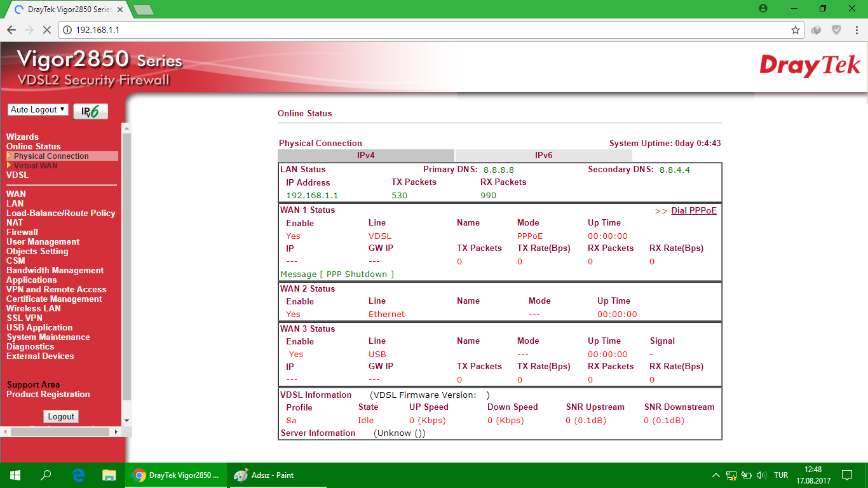868x488 pixels.
Task: Open VPN and Remote Access menu
Action: 56,290
